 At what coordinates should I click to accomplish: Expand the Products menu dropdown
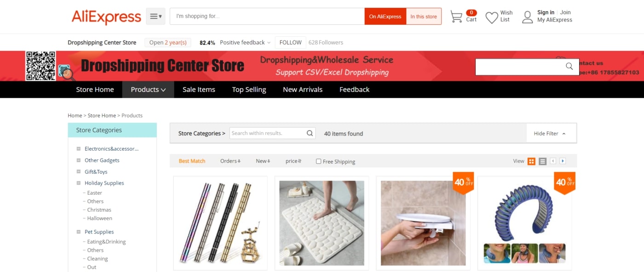pyautogui.click(x=148, y=90)
